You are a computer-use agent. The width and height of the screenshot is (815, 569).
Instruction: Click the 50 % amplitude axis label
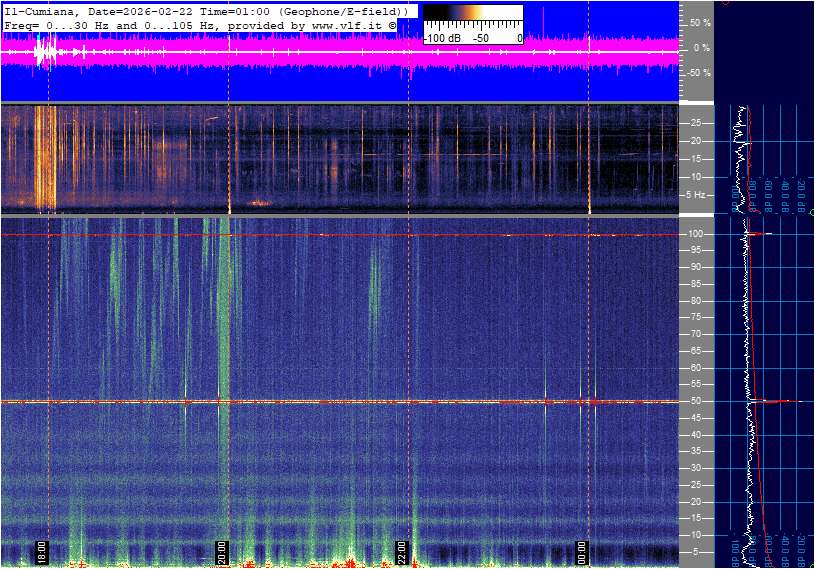[700, 22]
